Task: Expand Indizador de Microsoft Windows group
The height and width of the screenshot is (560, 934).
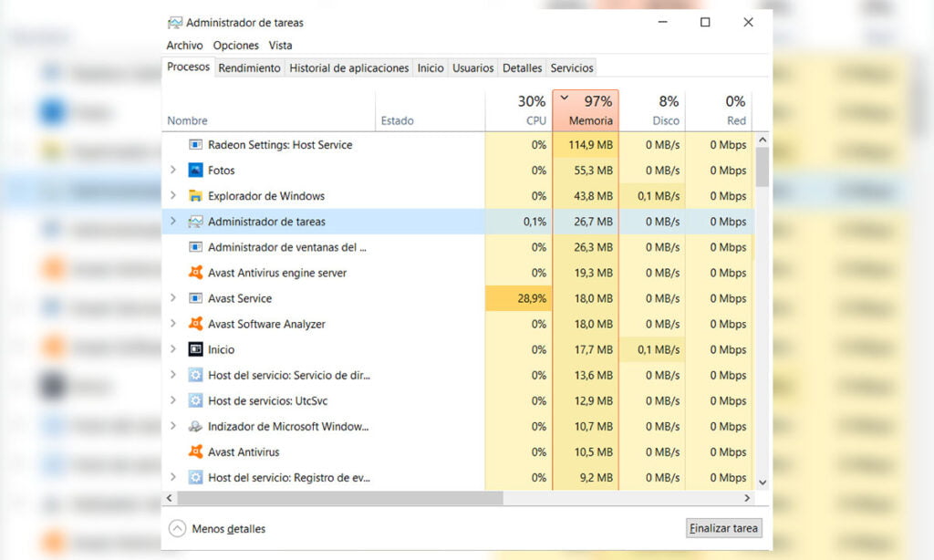Action: (x=173, y=426)
